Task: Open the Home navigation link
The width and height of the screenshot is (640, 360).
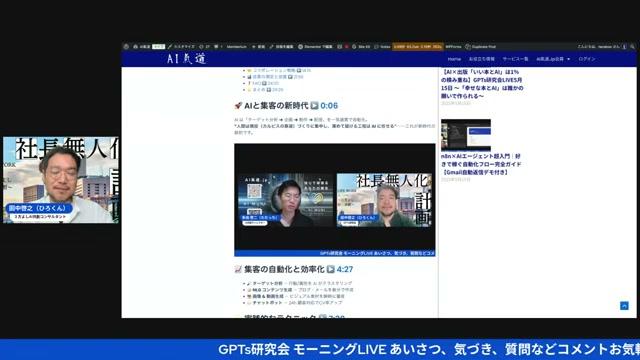Action: (454, 59)
